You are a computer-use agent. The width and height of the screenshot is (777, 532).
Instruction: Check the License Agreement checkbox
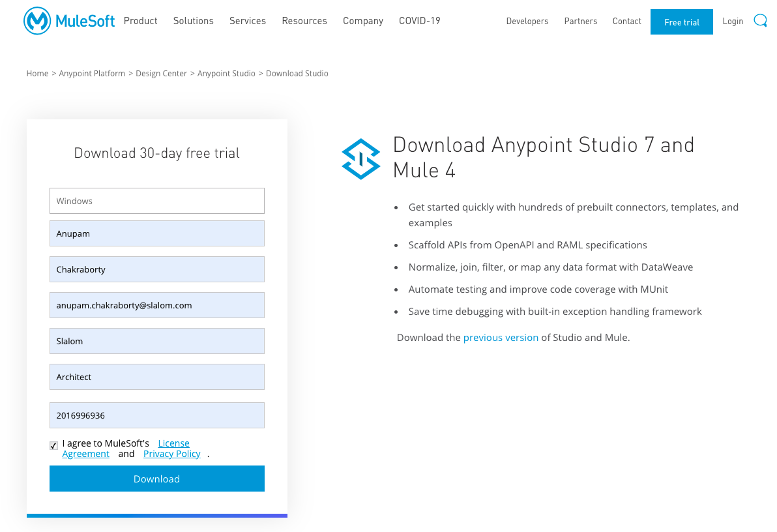[53, 445]
